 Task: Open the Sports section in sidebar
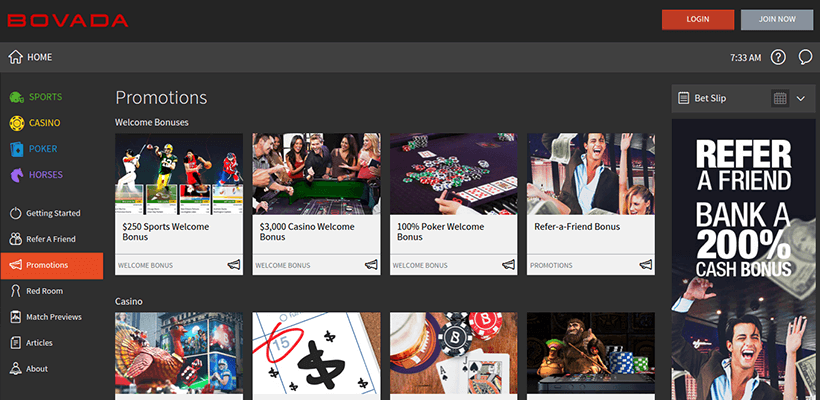point(44,97)
